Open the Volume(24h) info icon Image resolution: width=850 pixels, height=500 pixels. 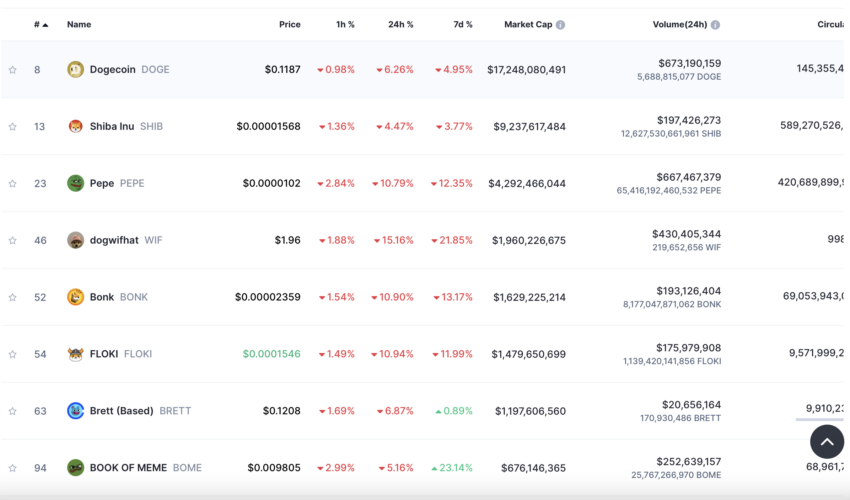(x=716, y=25)
